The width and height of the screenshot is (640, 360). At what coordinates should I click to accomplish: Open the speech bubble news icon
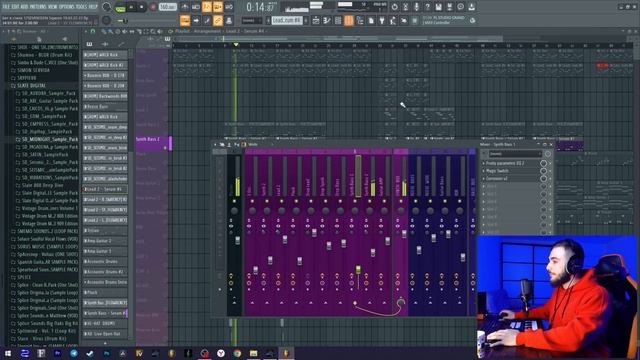point(460,7)
